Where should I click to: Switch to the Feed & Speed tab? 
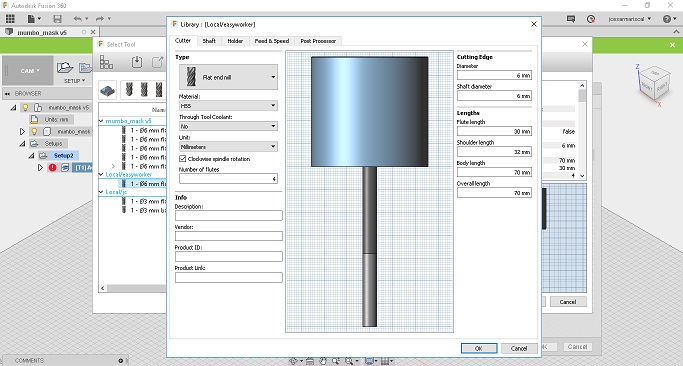272,41
